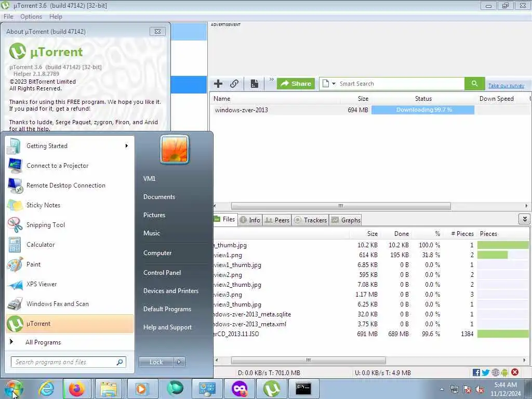Click the Add Torrent from URL link icon

pos(234,84)
